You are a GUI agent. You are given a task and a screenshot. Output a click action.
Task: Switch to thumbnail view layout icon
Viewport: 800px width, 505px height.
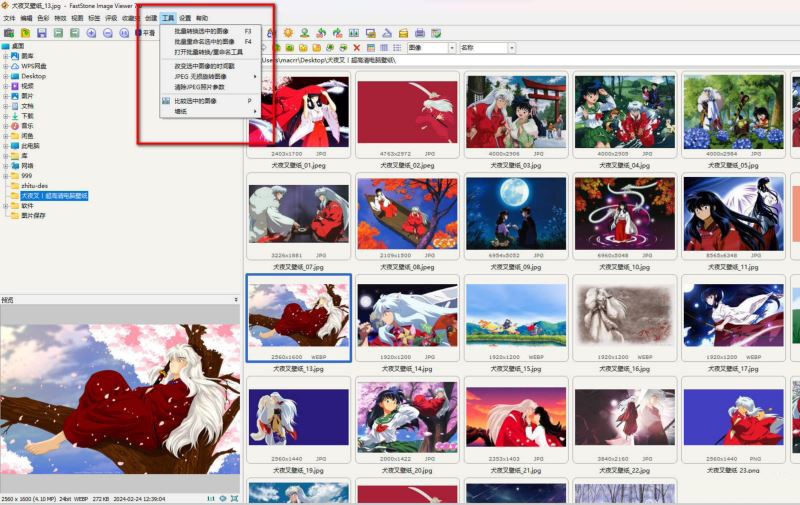click(x=371, y=48)
